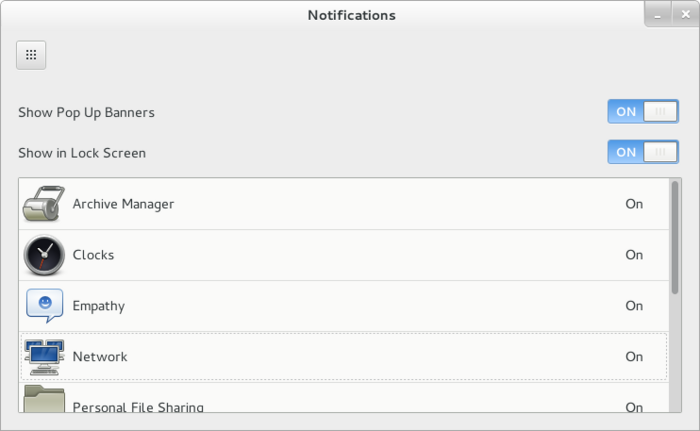700x431 pixels.
Task: Open Archive Manager notification settings
Action: coord(123,204)
